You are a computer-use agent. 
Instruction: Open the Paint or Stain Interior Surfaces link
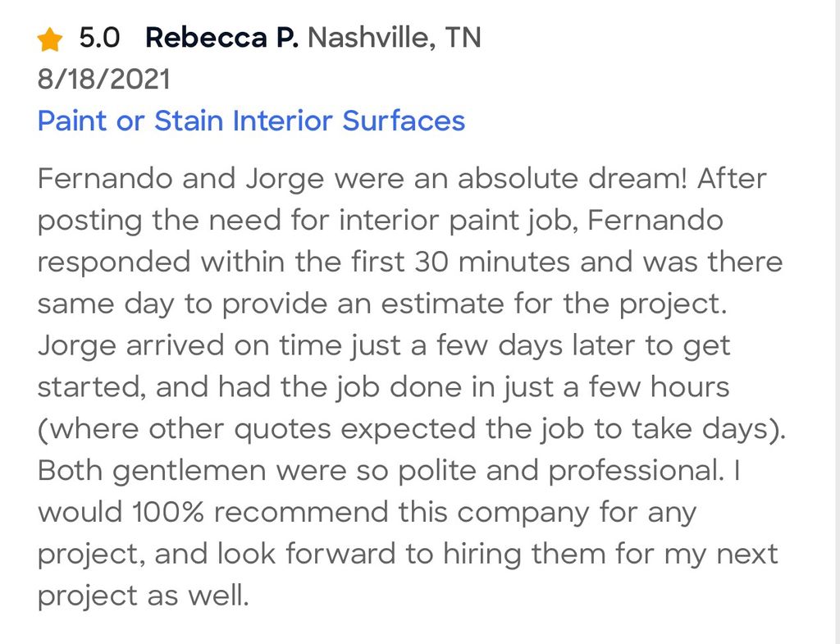pos(251,121)
